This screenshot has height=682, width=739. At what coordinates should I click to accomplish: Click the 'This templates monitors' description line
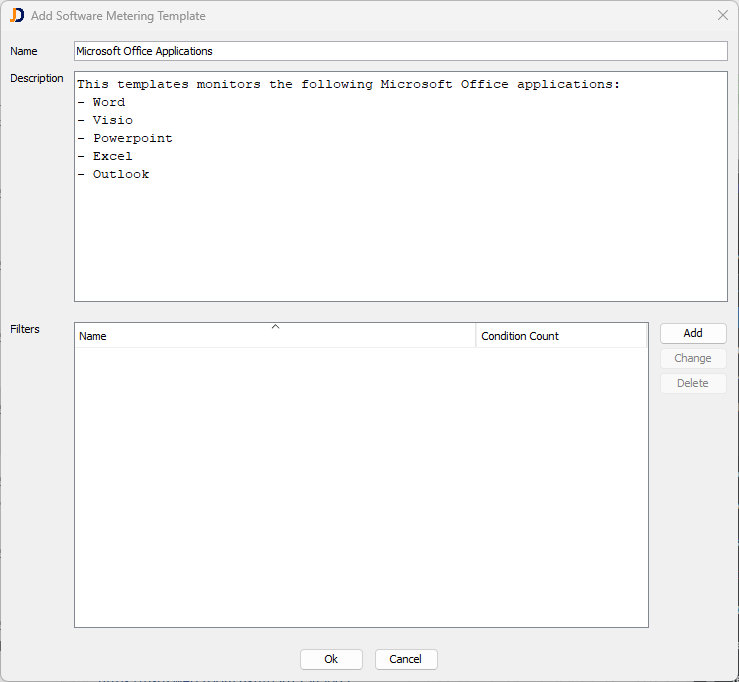pyautogui.click(x=348, y=84)
